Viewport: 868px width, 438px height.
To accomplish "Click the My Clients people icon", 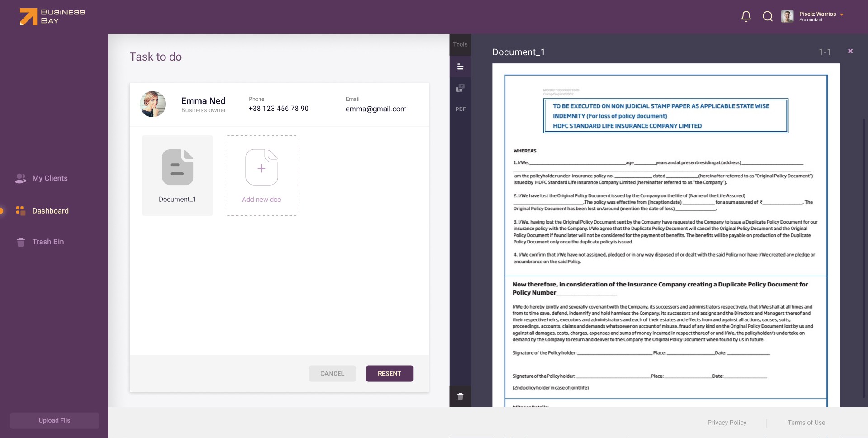I will (21, 178).
